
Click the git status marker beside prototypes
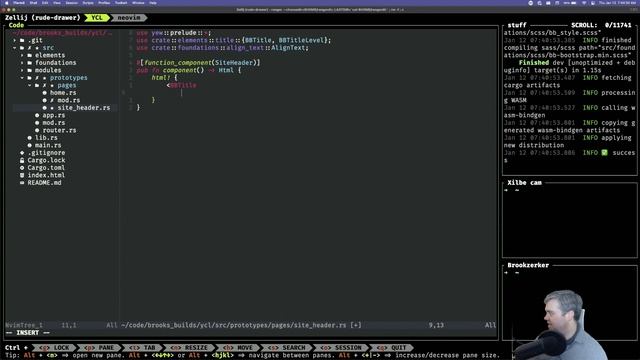[37, 78]
